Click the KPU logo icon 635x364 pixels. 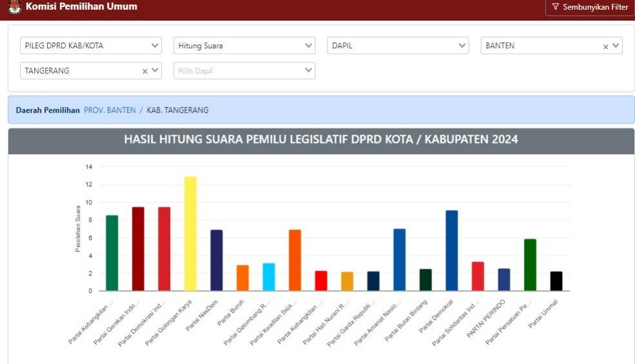(x=15, y=7)
